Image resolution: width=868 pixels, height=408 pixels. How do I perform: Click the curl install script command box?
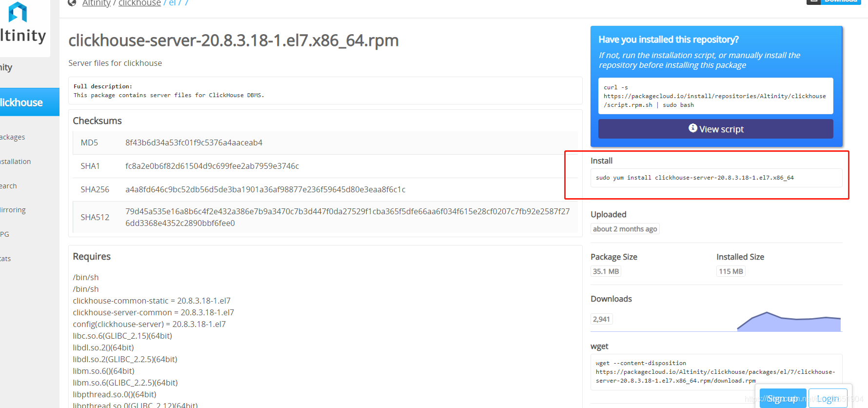tap(715, 96)
